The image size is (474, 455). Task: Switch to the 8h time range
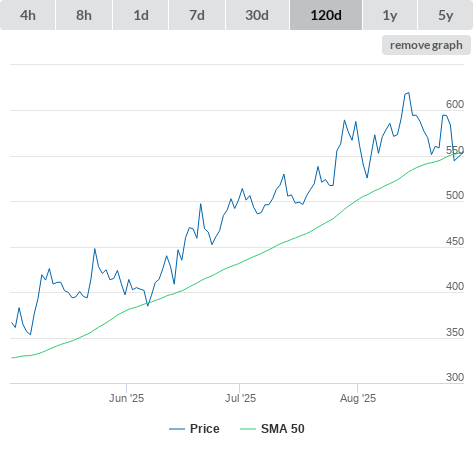(x=84, y=15)
